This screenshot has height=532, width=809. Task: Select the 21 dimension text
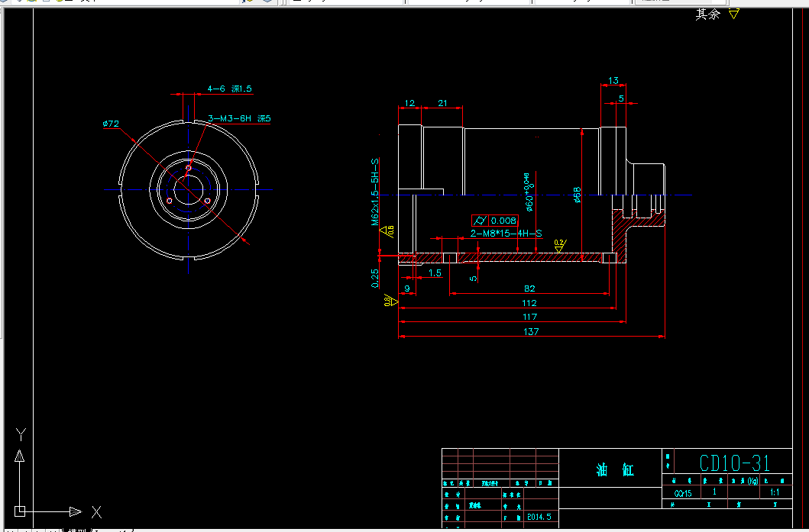tap(442, 103)
